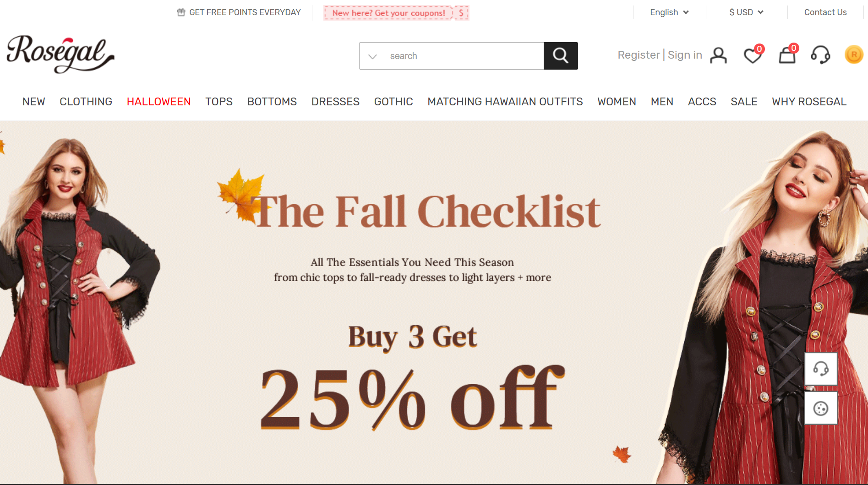This screenshot has width=868, height=485.
Task: Open the floating customer service headset widget
Action: 821,369
